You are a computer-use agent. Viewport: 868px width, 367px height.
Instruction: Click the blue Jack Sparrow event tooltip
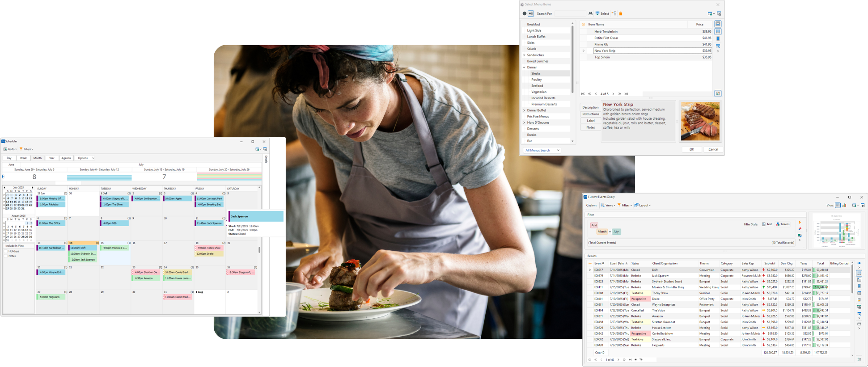point(256,216)
